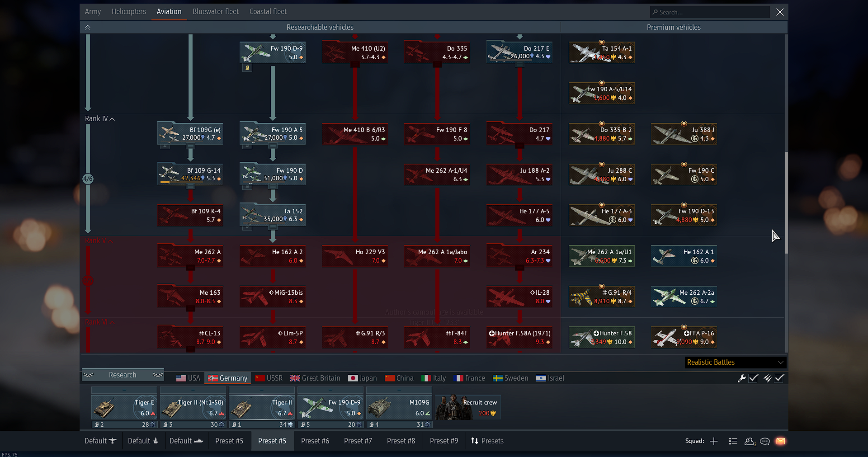Select the Ta 152 aircraft card
This screenshot has height=457, width=868.
273,215
